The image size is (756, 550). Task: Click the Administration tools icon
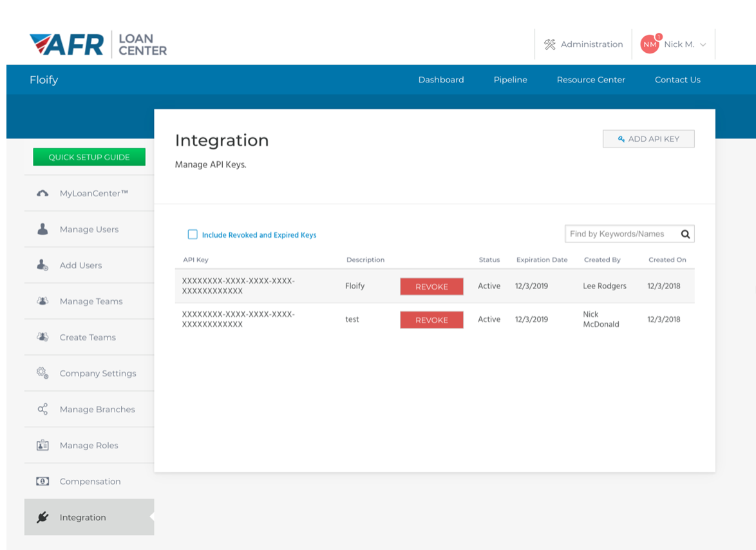[549, 44]
